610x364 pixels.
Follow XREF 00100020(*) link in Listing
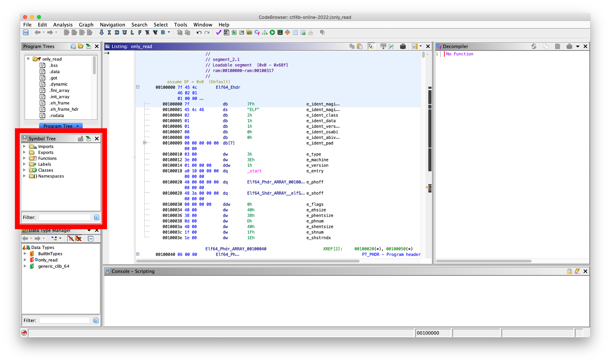[x=368, y=249]
